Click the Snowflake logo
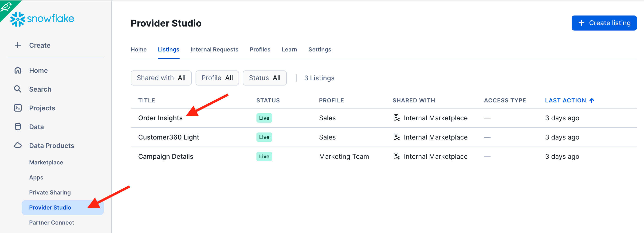Screen dimensions: 644x233 [x=42, y=19]
